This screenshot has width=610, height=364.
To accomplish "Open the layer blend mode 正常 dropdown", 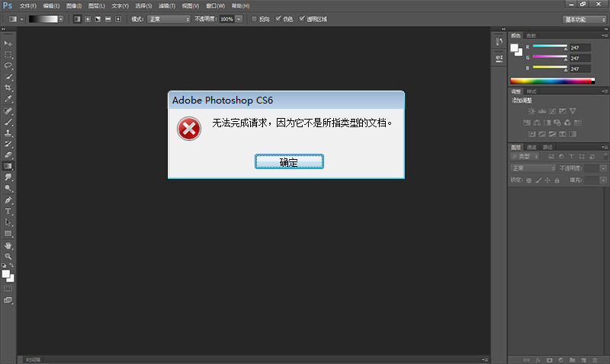I will pyautogui.click(x=533, y=168).
